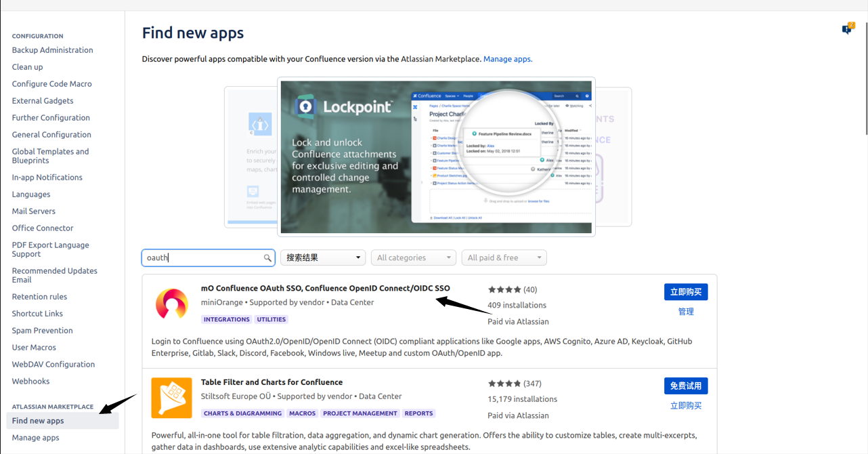The width and height of the screenshot is (868, 454).
Task: Open the "All categories" dropdown
Action: point(413,257)
